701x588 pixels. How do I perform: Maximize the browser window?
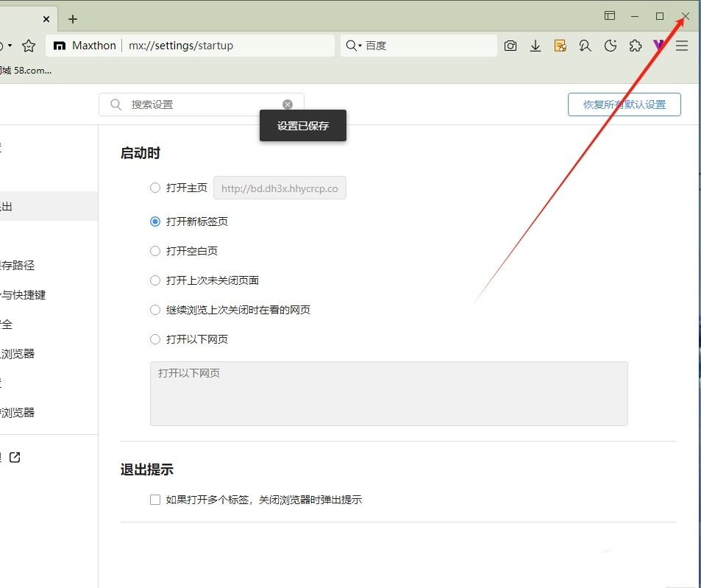coord(659,16)
